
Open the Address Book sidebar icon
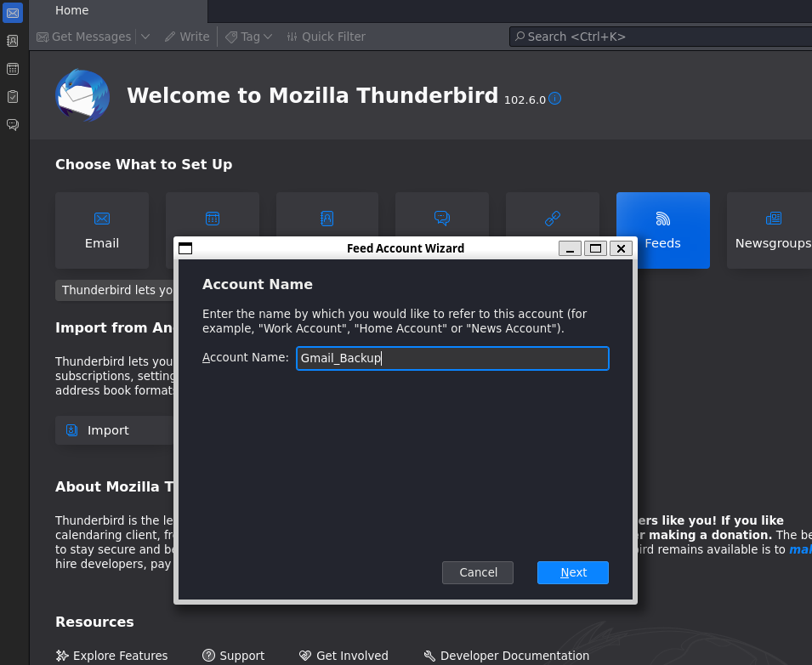pos(13,41)
